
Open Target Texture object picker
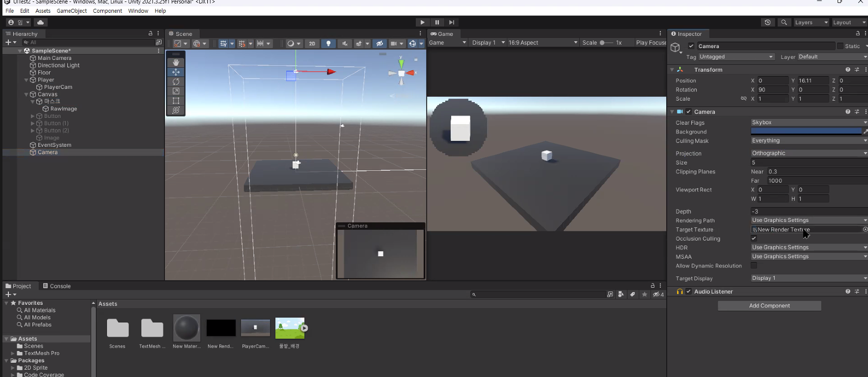pyautogui.click(x=865, y=229)
